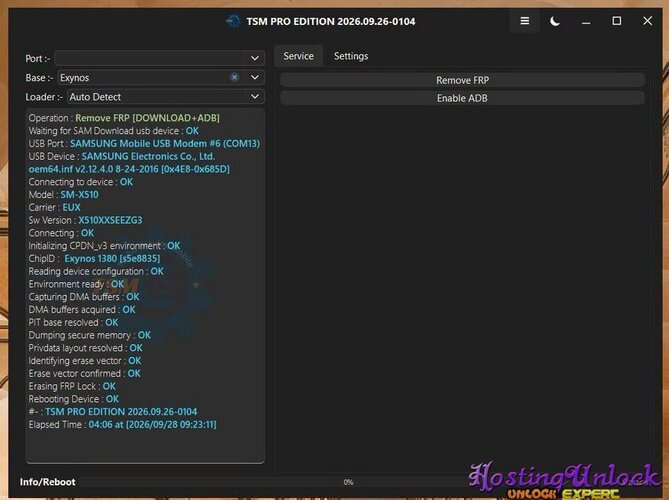
Task: Select the 'USB Port' SAMSUNG Modem line
Action: (x=144, y=143)
